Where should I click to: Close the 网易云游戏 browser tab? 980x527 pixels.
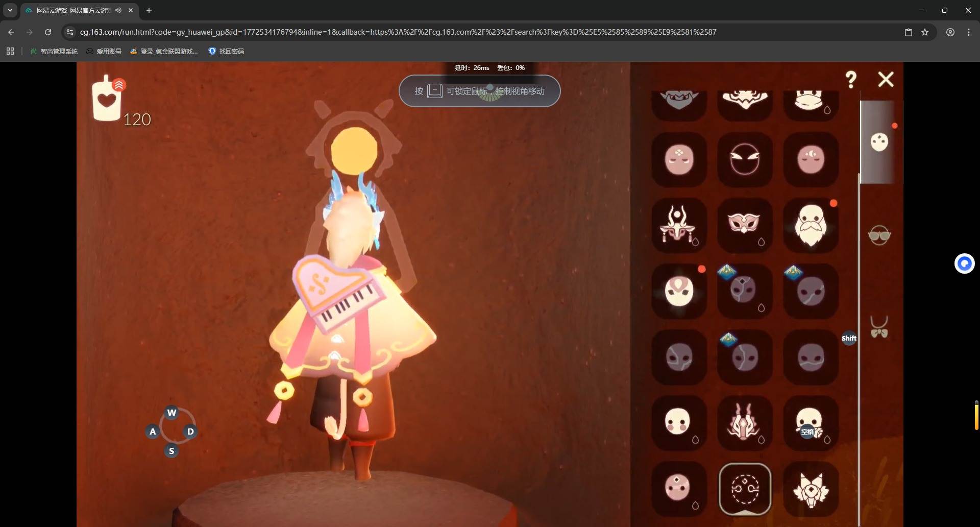(131, 10)
